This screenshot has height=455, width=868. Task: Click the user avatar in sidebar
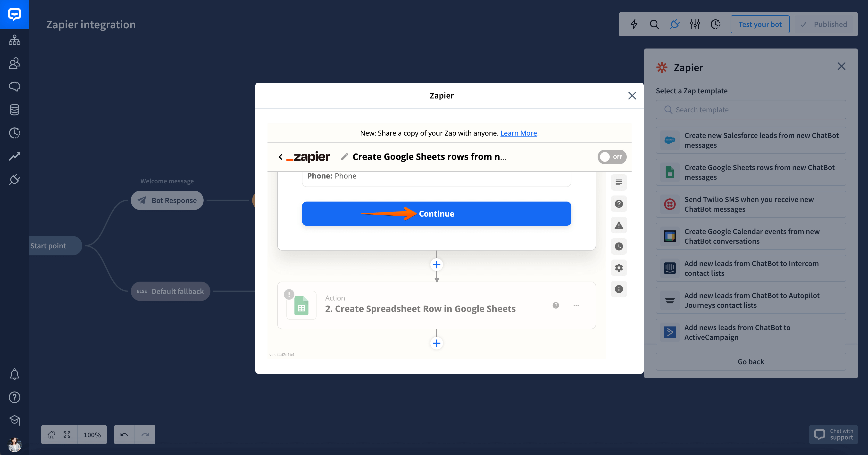[x=15, y=445]
